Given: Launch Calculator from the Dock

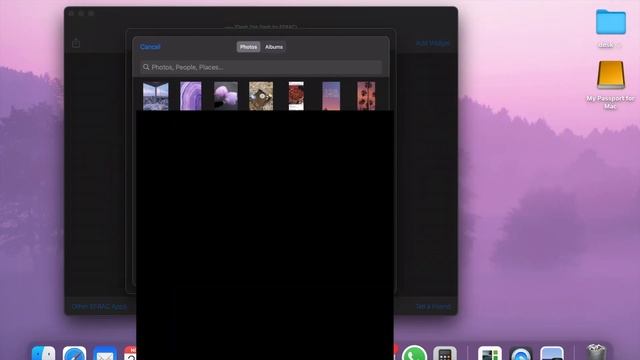Looking at the screenshot, I should click(445, 354).
